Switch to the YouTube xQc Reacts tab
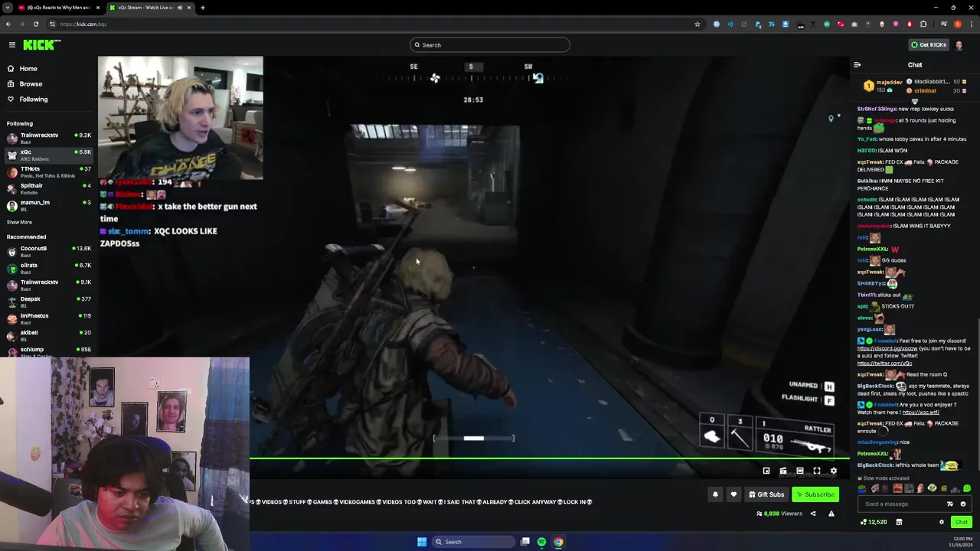The width and height of the screenshot is (980, 551). [58, 8]
